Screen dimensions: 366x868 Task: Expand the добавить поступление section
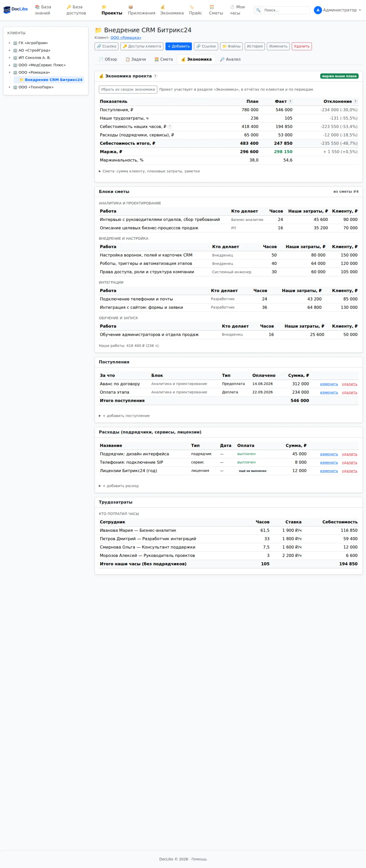[124, 416]
